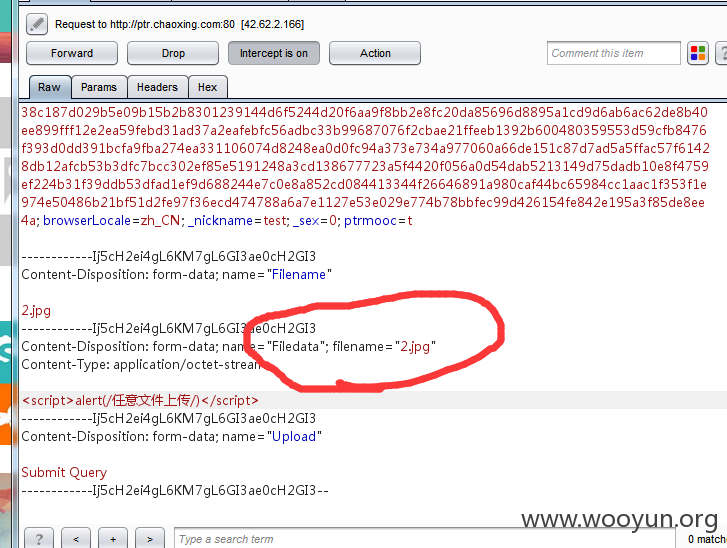Open the Action menu button
Image resolution: width=727 pixels, height=548 pixels.
pyautogui.click(x=375, y=53)
